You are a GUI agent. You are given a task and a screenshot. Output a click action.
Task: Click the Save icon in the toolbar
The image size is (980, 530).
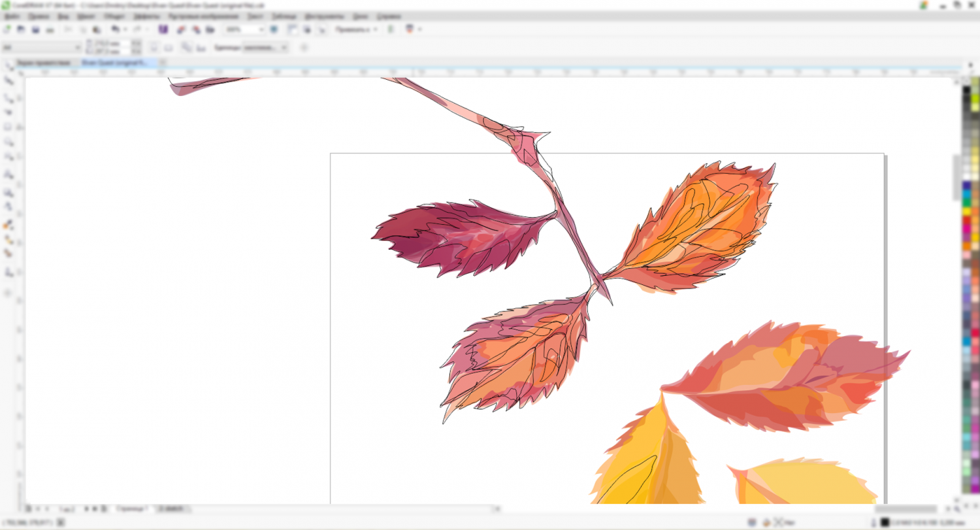click(x=35, y=29)
